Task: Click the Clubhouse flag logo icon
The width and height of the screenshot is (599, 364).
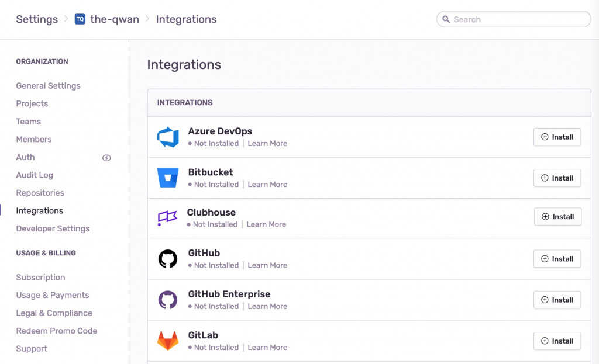Action: [x=167, y=219]
